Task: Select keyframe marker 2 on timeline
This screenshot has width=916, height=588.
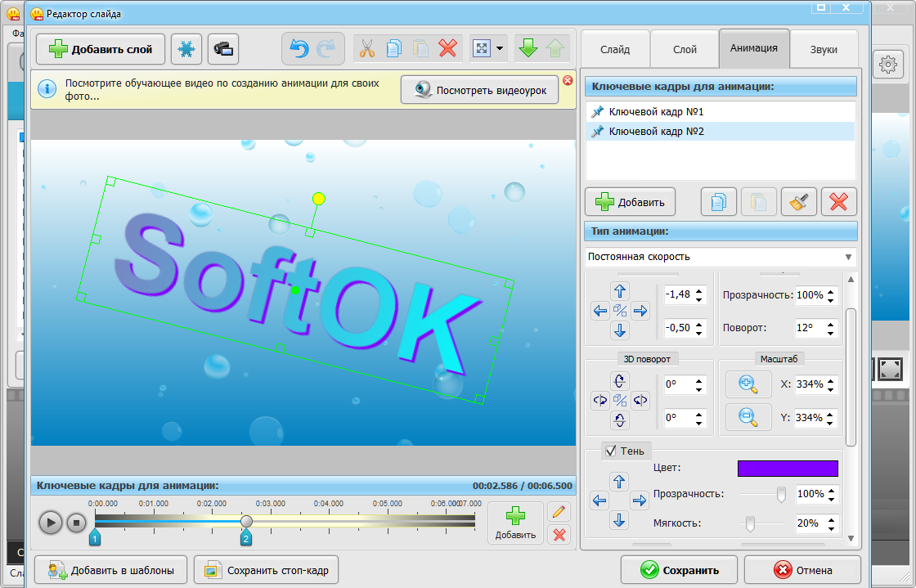Action: point(246,537)
